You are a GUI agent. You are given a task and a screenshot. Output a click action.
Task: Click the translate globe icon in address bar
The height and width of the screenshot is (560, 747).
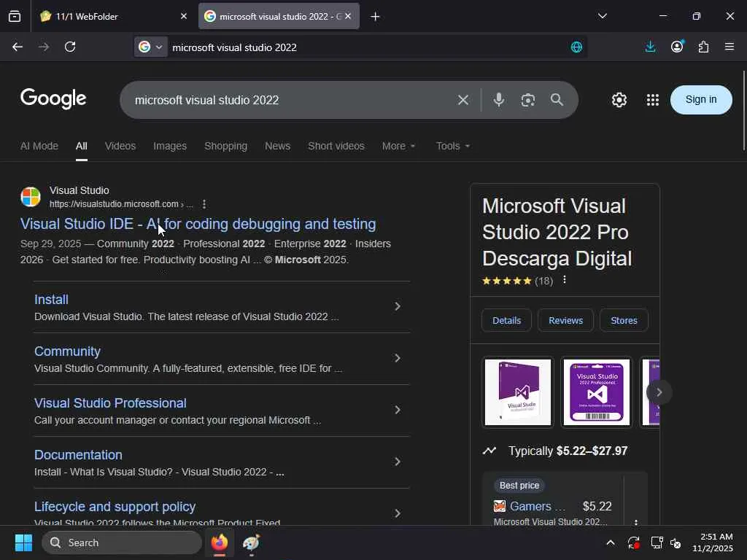tap(576, 47)
